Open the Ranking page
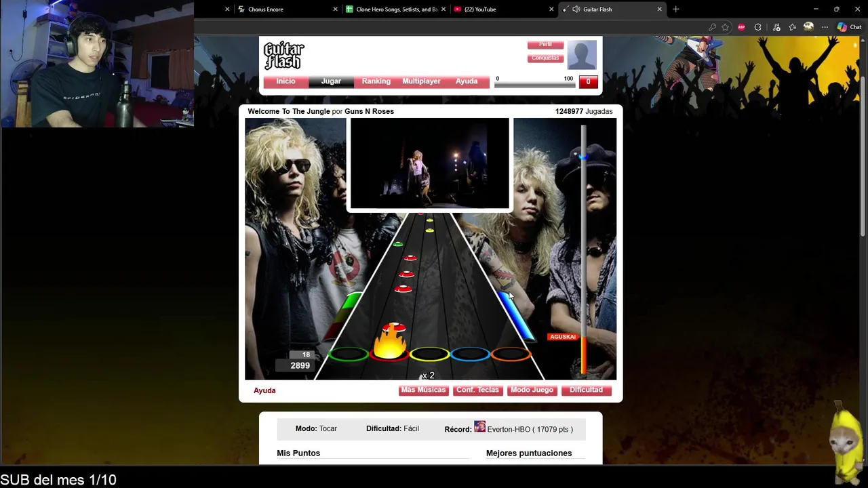The width and height of the screenshot is (868, 488). tap(376, 81)
